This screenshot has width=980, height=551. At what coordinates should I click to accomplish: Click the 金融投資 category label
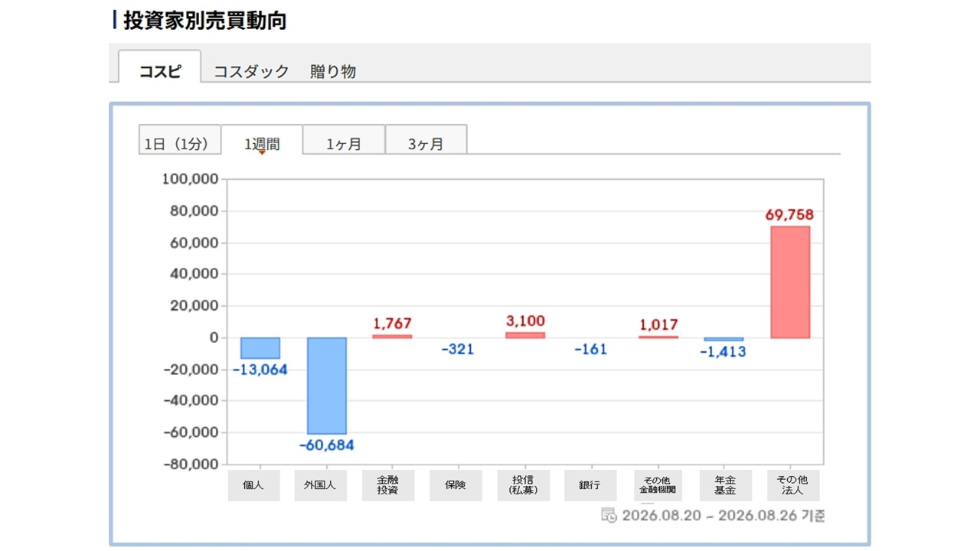388,485
